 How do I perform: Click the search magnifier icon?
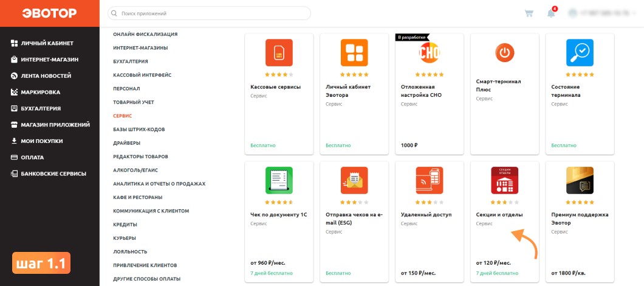tap(114, 13)
